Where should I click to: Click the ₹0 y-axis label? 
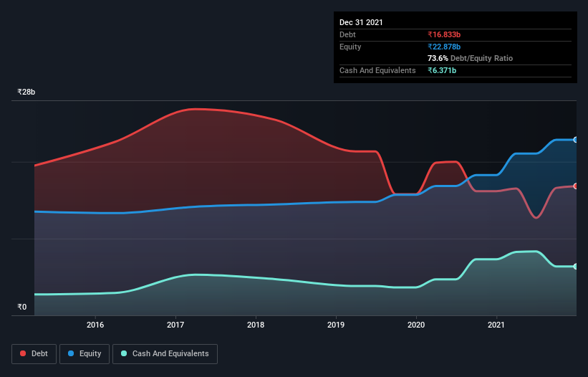22,307
